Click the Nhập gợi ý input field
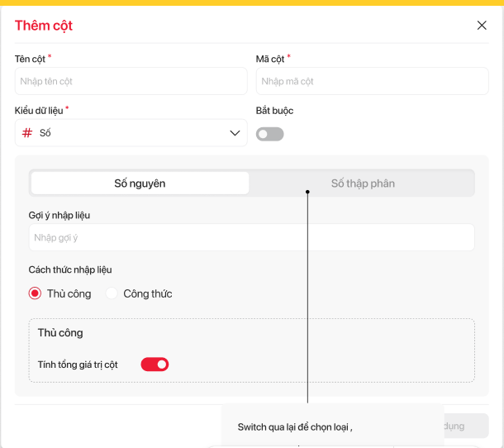504x448 pixels. [251, 237]
